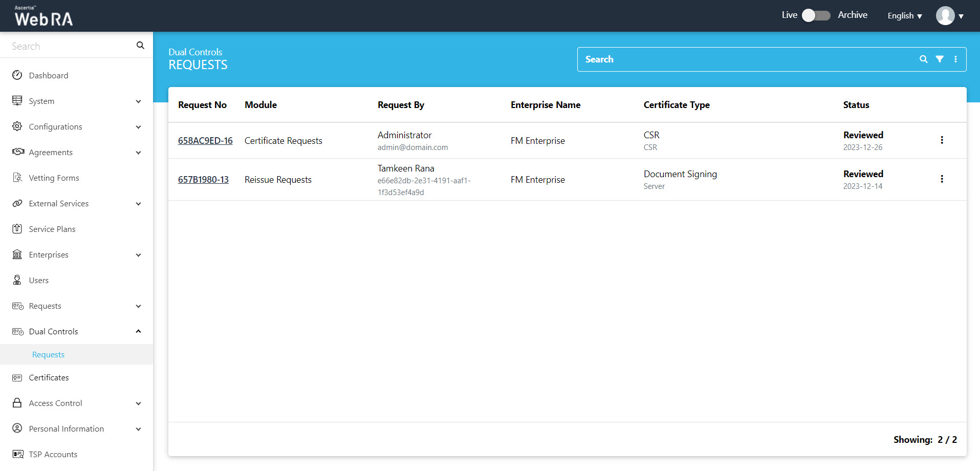980x471 pixels.
Task: Click the user profile avatar icon
Action: tap(945, 16)
